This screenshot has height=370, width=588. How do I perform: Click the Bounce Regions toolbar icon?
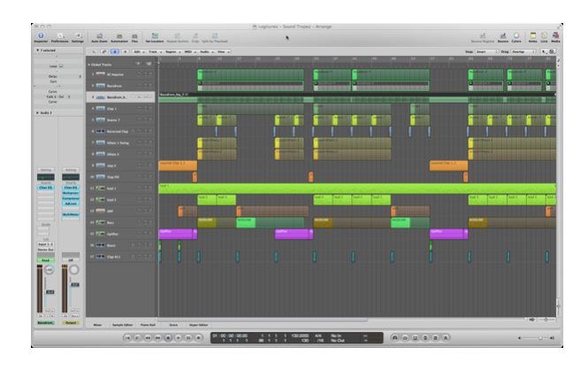[x=483, y=36]
